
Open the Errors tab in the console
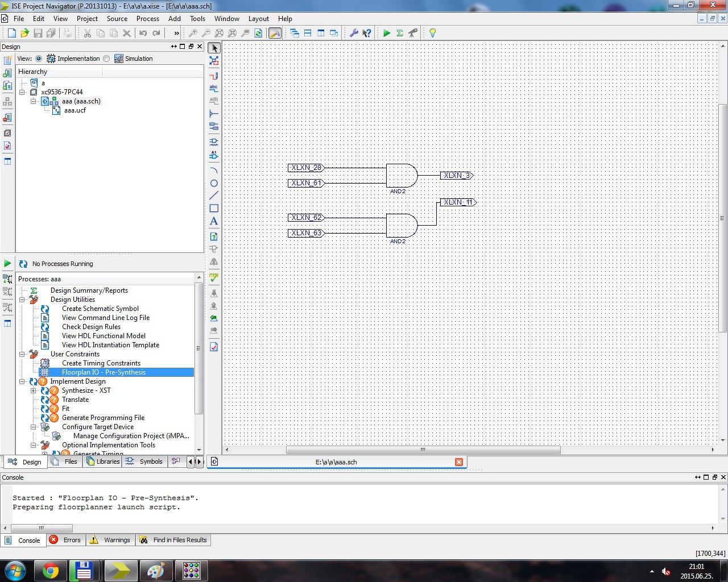pos(65,540)
